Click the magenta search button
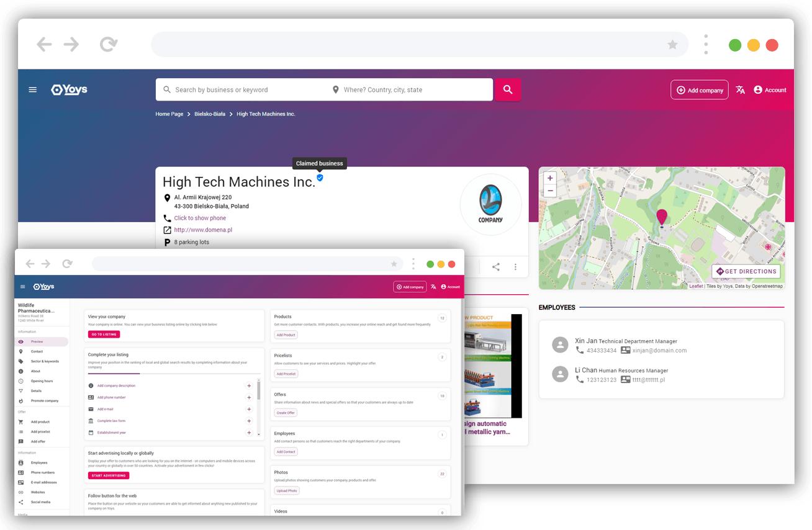Screen dimensions: 812x530 507,89
